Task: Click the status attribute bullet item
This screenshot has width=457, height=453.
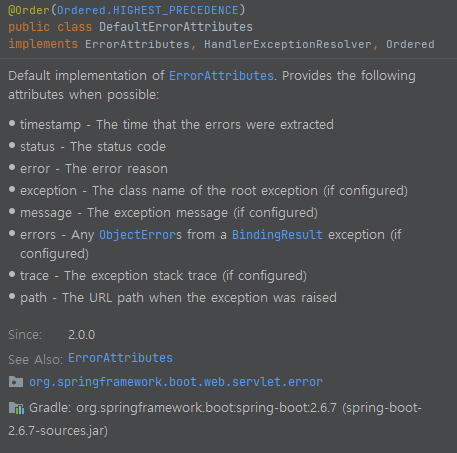Action: [x=93, y=147]
